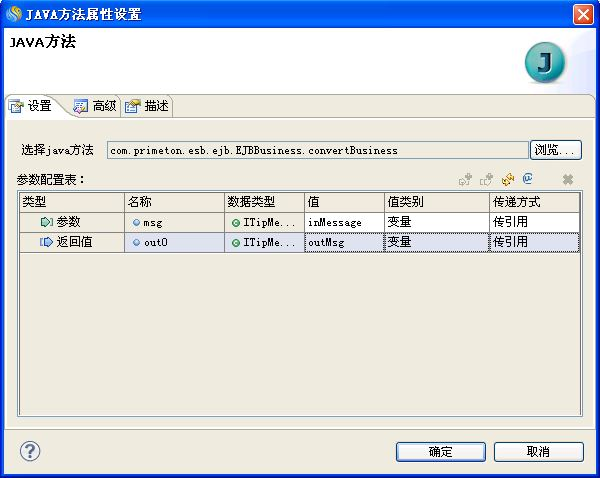This screenshot has width=600, height=478.
Task: Click the title bar application logo
Action: click(14, 14)
